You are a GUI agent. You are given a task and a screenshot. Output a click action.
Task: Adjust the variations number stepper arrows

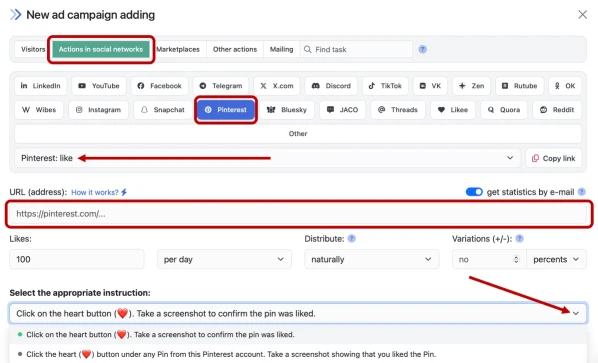tap(516, 259)
